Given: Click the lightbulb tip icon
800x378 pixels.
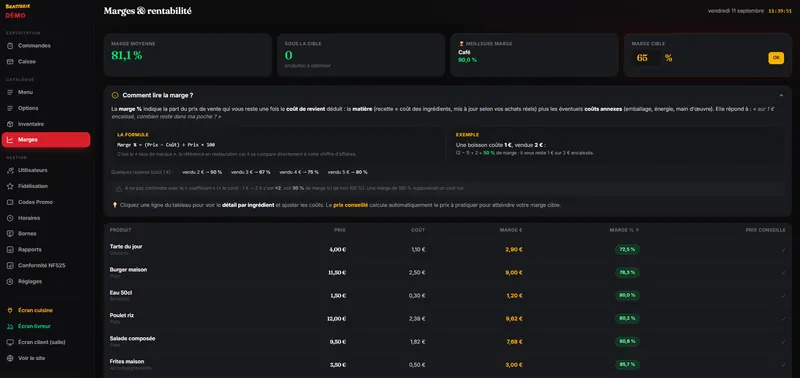Looking at the screenshot, I should tap(115, 205).
